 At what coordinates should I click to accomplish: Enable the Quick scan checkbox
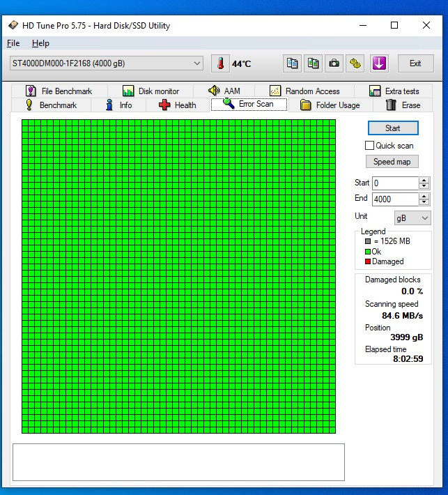click(x=370, y=146)
